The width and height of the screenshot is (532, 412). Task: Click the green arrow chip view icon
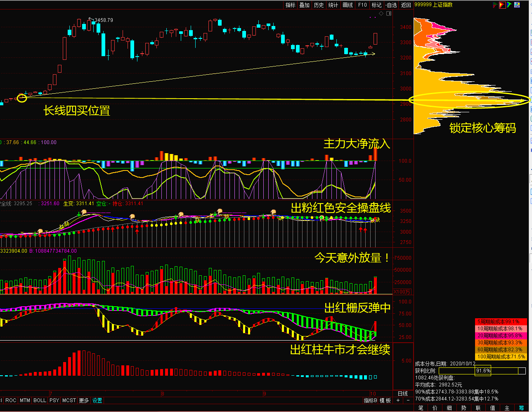click(510, 5)
